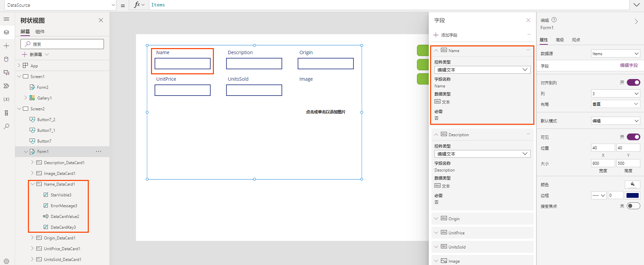644x265 pixels.
Task: Click the help question mark icon
Action: (554, 20)
